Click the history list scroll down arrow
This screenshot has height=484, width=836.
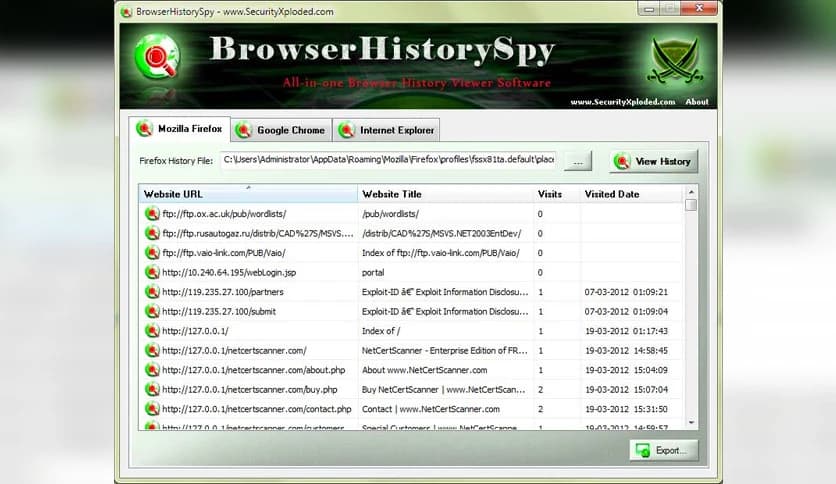(x=691, y=423)
